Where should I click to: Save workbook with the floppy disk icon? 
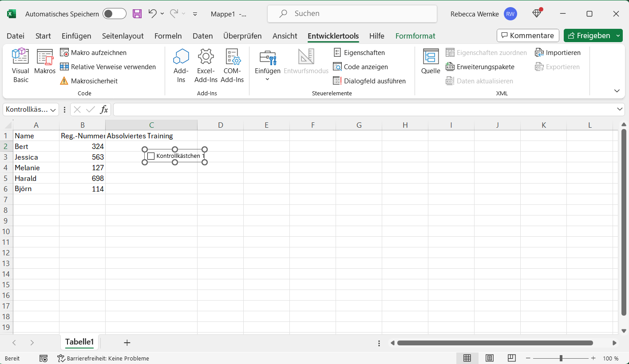(137, 14)
